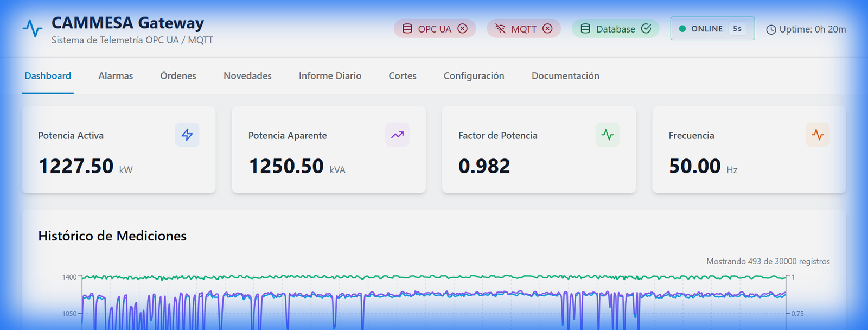Click the Sistema de Telemetría OPC UA / MQTT subtitle
868x330 pixels.
tap(132, 40)
